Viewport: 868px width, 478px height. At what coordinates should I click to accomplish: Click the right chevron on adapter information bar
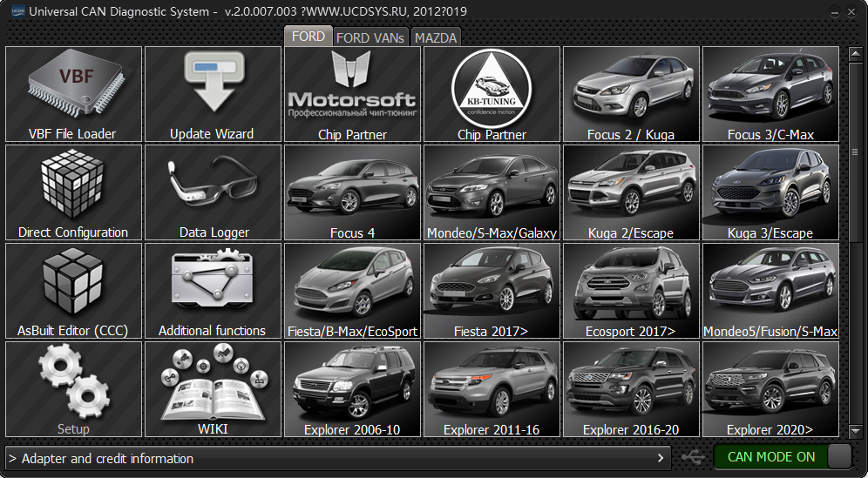[661, 458]
